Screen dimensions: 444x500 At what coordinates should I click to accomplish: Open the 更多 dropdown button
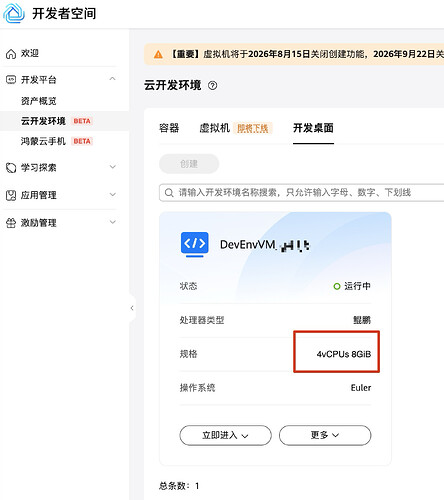[325, 435]
